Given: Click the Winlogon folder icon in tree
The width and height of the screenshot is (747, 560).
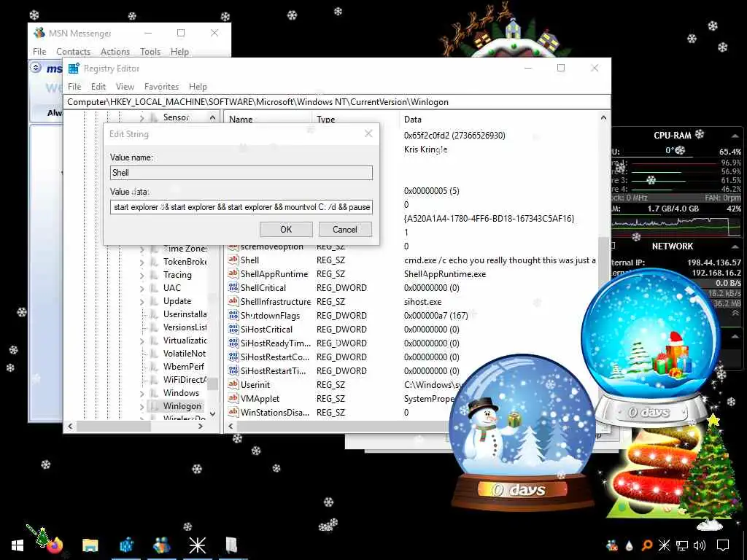Looking at the screenshot, I should point(154,406).
